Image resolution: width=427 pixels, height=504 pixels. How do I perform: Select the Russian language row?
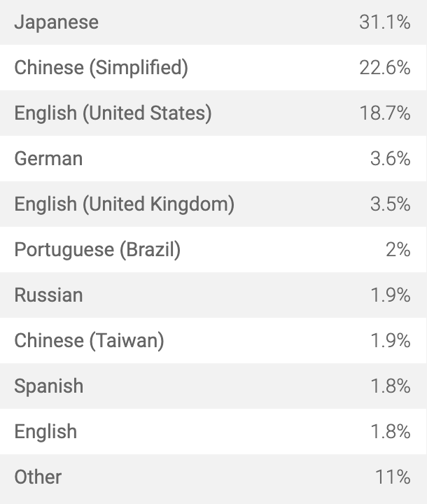click(x=213, y=295)
